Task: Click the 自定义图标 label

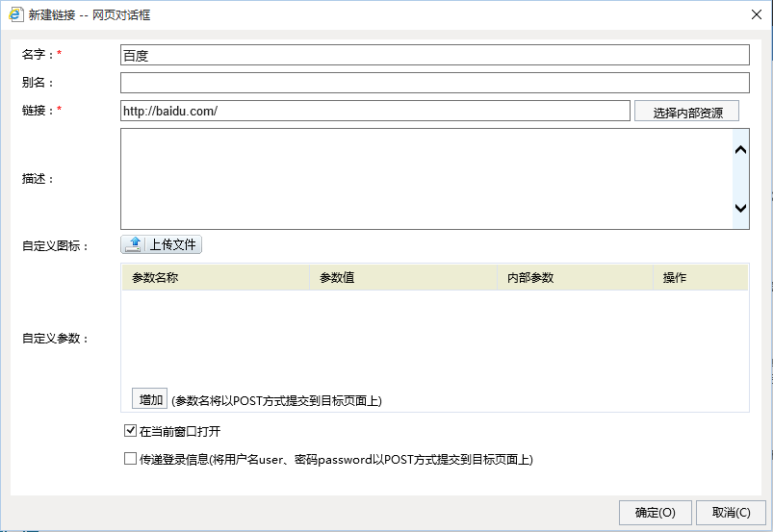Action: (55, 246)
